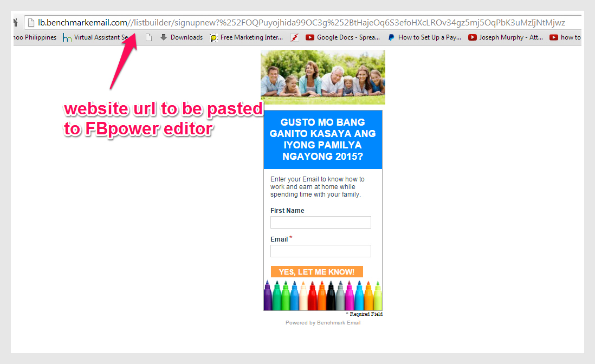Click the blue GUSTO MO BANG headline banner

click(x=323, y=140)
